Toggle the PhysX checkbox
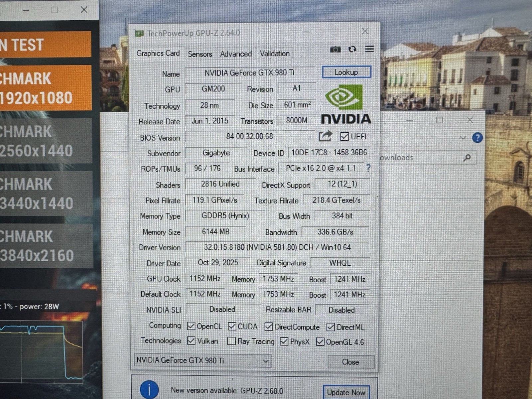The height and width of the screenshot is (399, 532). point(284,341)
